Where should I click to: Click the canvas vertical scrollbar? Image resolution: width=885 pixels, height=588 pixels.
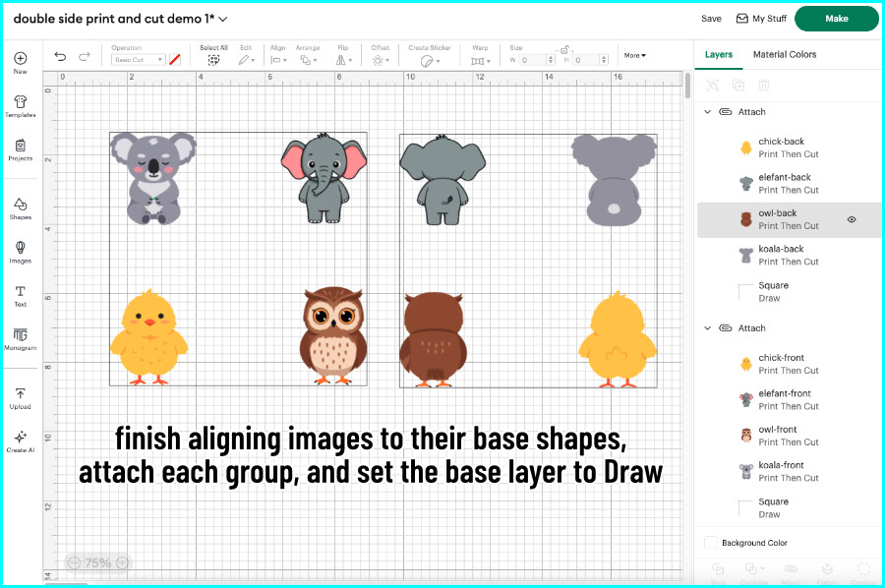[x=687, y=85]
